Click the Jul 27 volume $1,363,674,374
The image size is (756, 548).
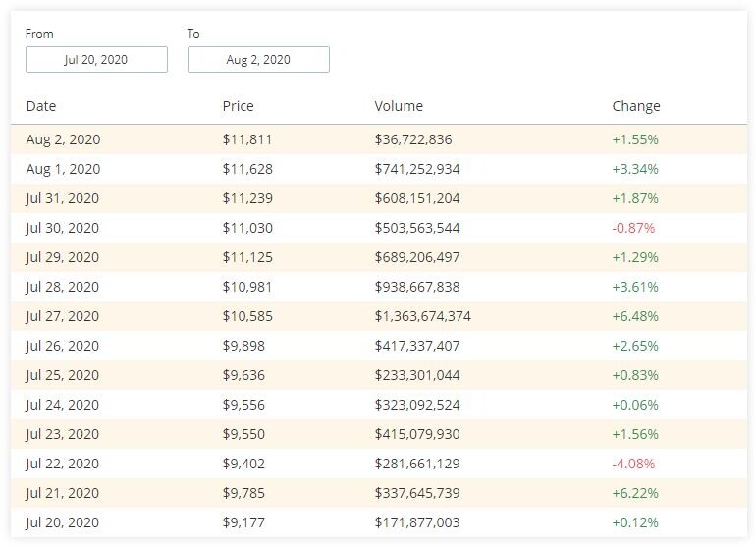(423, 316)
